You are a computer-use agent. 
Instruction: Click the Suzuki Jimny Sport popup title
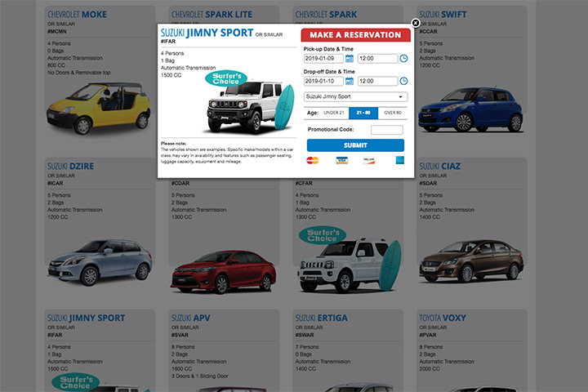pyautogui.click(x=207, y=33)
